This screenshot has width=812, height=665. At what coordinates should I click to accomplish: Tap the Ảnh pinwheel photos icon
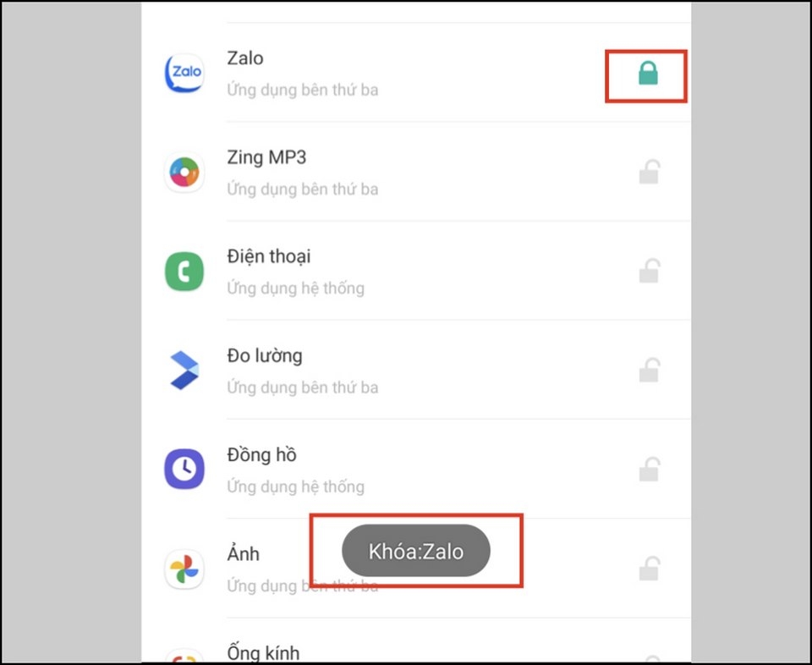click(184, 569)
